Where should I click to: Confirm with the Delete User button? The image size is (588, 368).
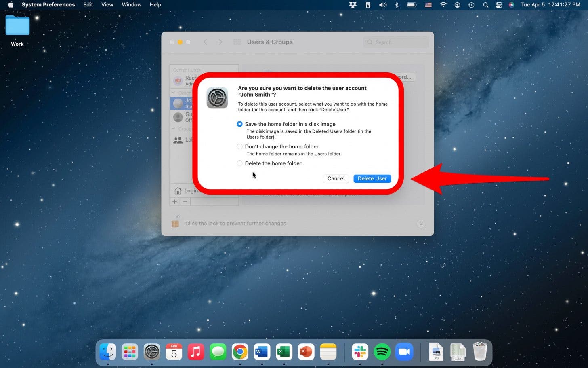(372, 178)
